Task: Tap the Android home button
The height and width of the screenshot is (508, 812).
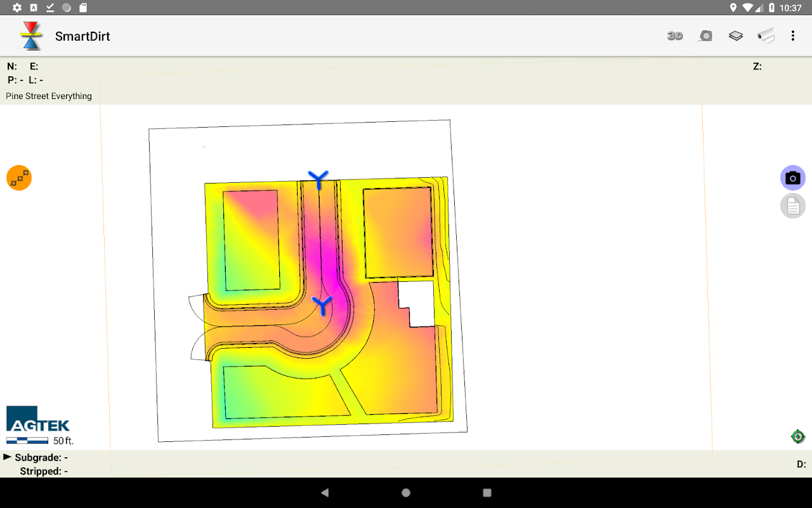Action: (x=406, y=493)
